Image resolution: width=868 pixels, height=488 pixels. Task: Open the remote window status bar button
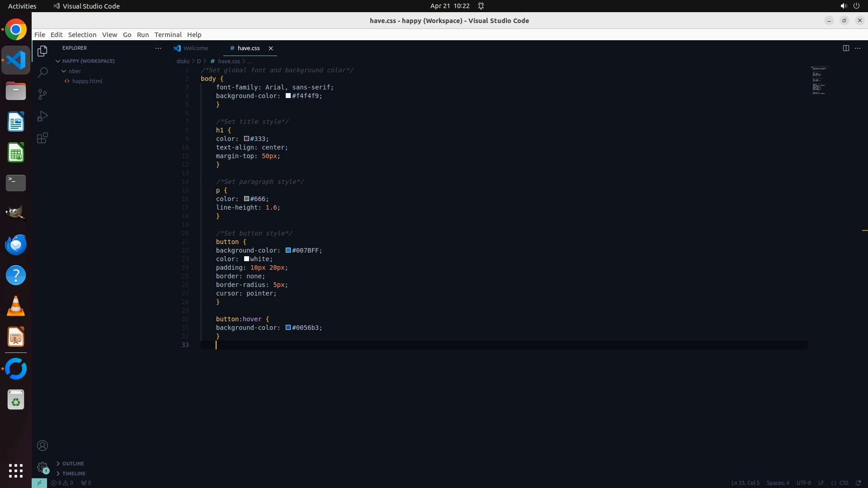[39, 483]
